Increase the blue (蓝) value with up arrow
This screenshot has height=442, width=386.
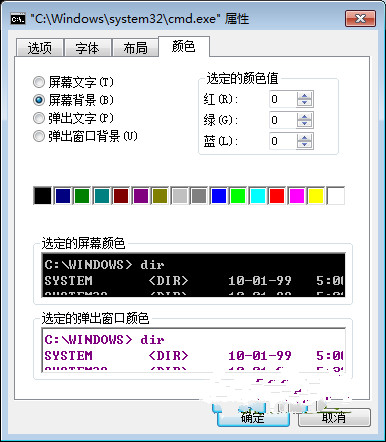(304, 138)
